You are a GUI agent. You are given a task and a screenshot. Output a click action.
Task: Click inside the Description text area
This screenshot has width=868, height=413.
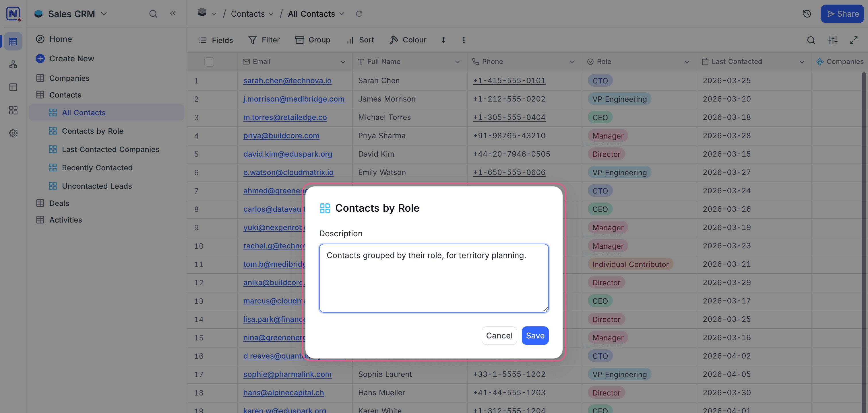click(434, 278)
